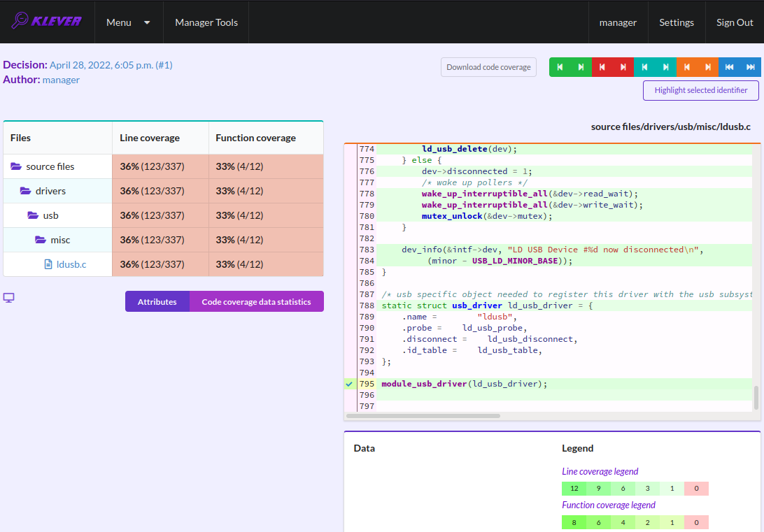Click USB_LD_MINOR_BASE on line 784
The height and width of the screenshot is (532, 764).
tap(514, 261)
